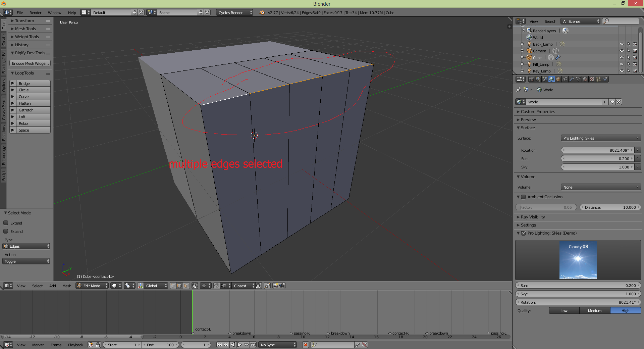This screenshot has width=644, height=349.
Task: Click the OpenGL render image camera icon
Action: coord(275,286)
